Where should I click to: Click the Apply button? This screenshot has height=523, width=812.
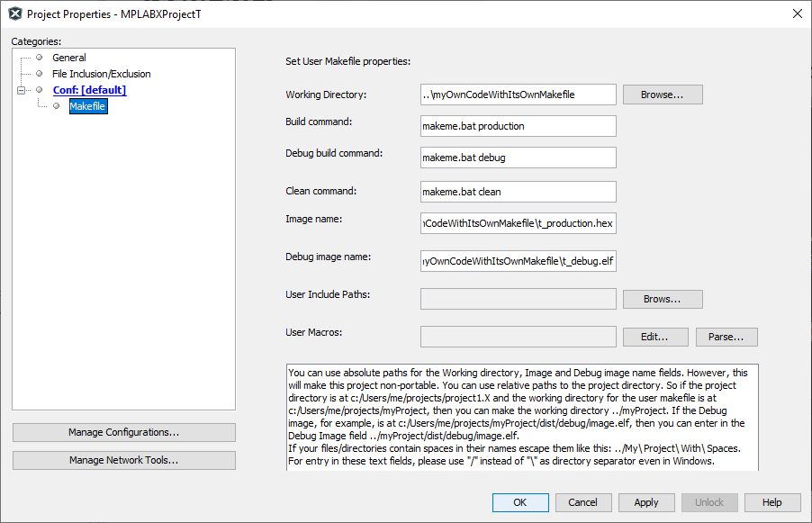click(x=645, y=502)
